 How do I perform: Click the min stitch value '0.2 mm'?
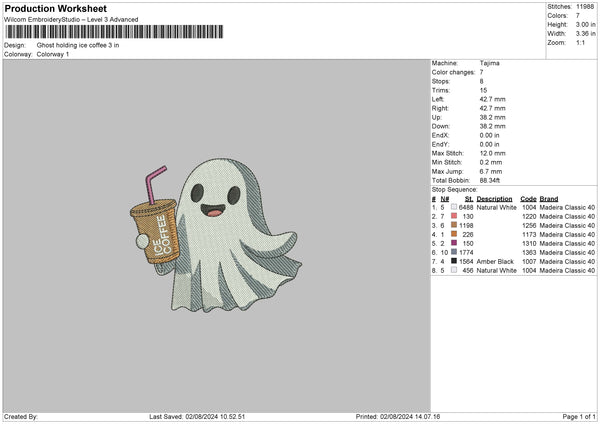point(491,162)
